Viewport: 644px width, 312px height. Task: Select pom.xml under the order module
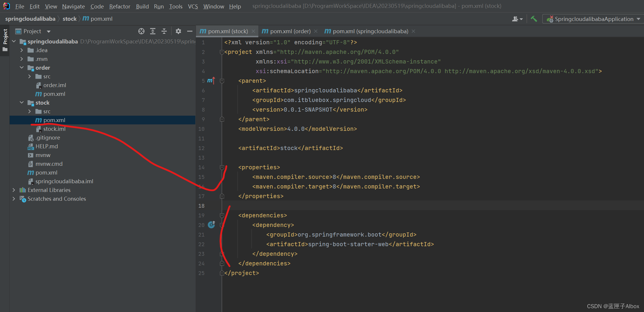tap(54, 94)
